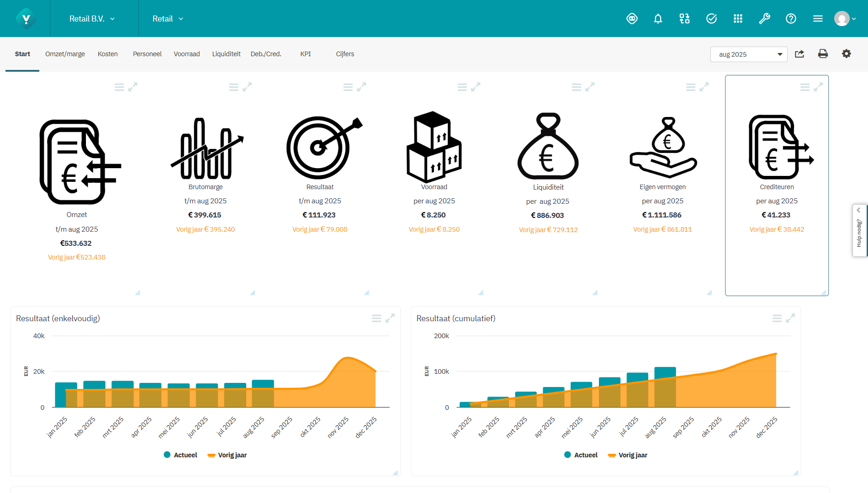Open dashboard settings gear
The height and width of the screenshot is (493, 868).
[846, 54]
